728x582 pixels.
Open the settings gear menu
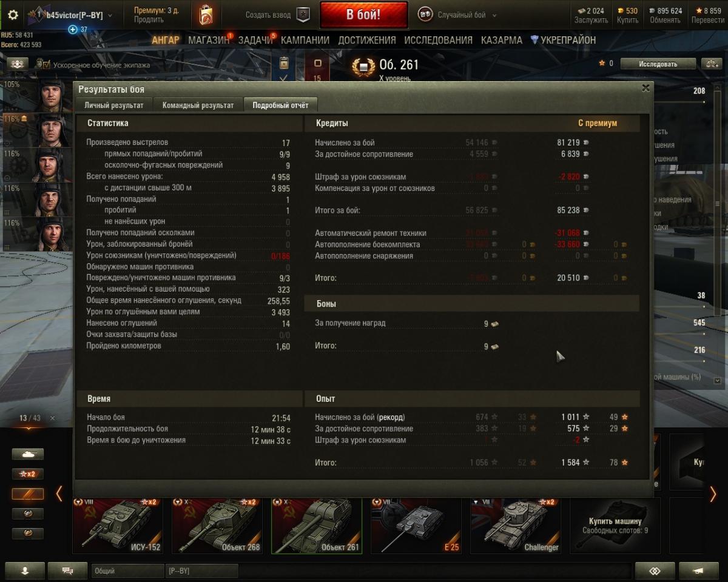coord(13,15)
